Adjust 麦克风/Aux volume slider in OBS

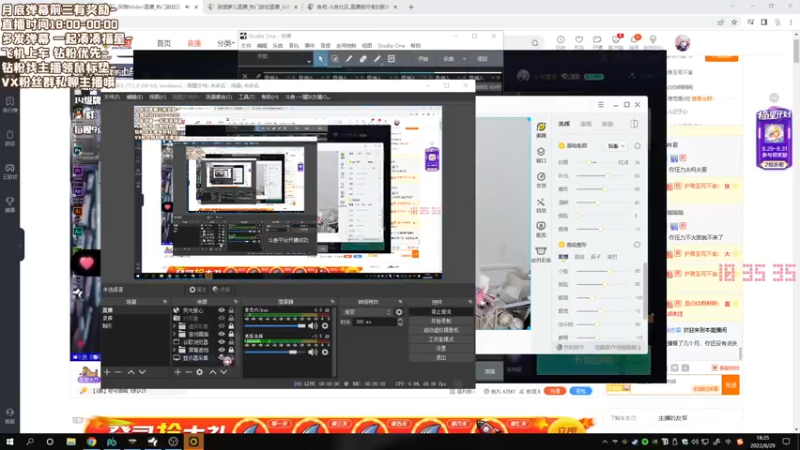(276, 326)
